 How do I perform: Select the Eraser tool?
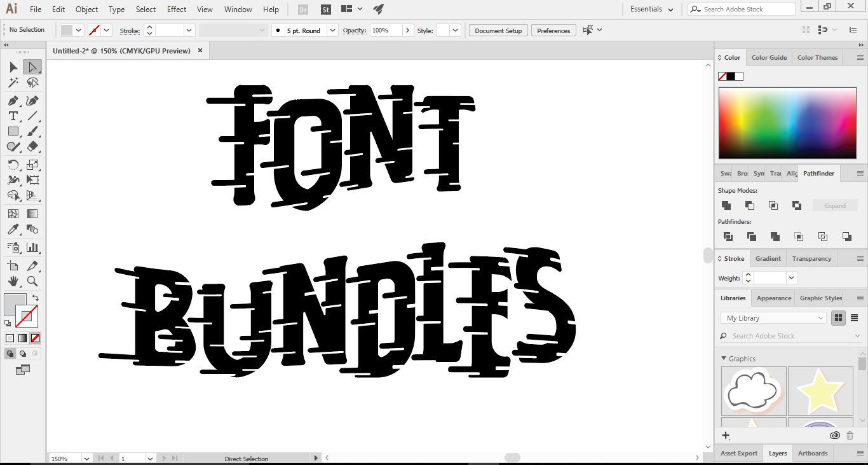pos(32,146)
